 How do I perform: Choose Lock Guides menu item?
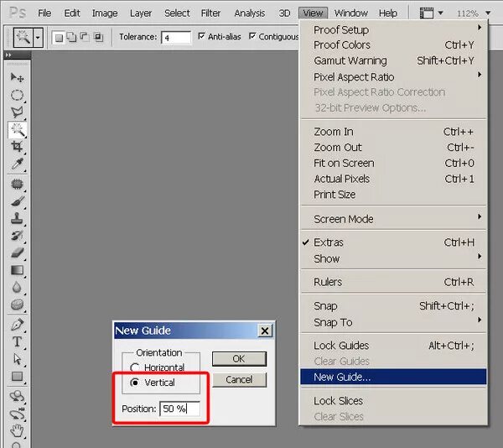tap(393, 346)
